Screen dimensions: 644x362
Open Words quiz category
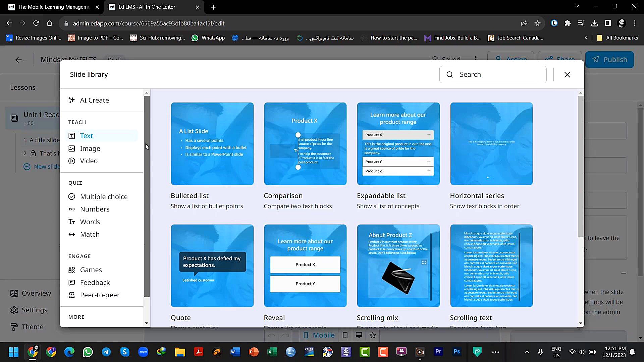(x=85, y=222)
